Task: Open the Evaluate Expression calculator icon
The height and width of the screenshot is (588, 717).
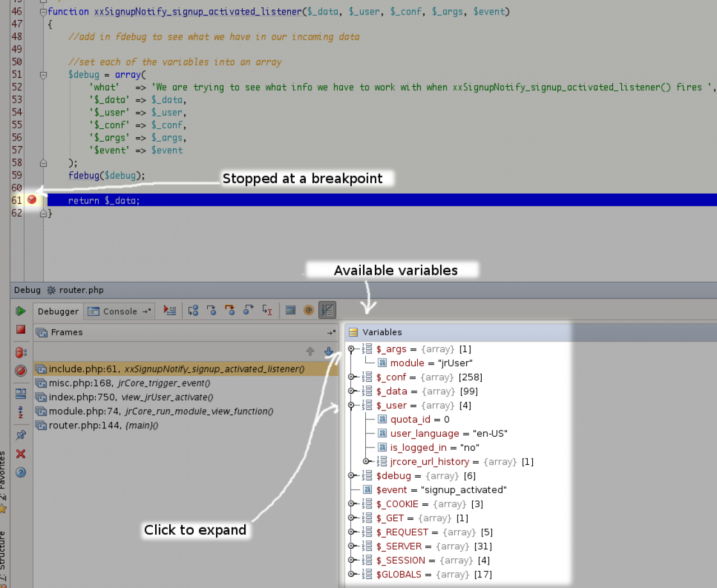Action: pyautogui.click(x=290, y=310)
